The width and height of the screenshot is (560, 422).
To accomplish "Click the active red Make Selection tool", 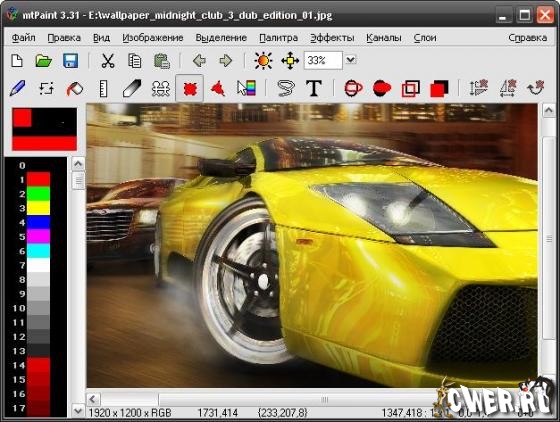I will 190,88.
